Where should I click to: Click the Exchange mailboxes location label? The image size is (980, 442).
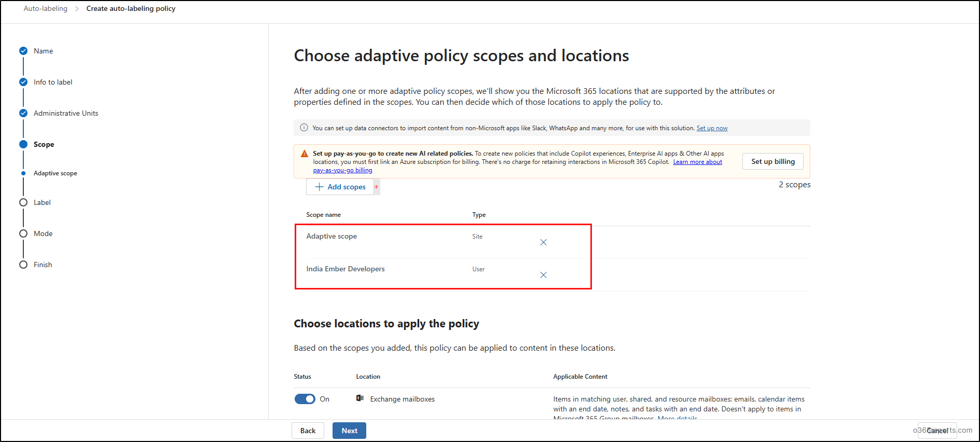click(x=403, y=399)
